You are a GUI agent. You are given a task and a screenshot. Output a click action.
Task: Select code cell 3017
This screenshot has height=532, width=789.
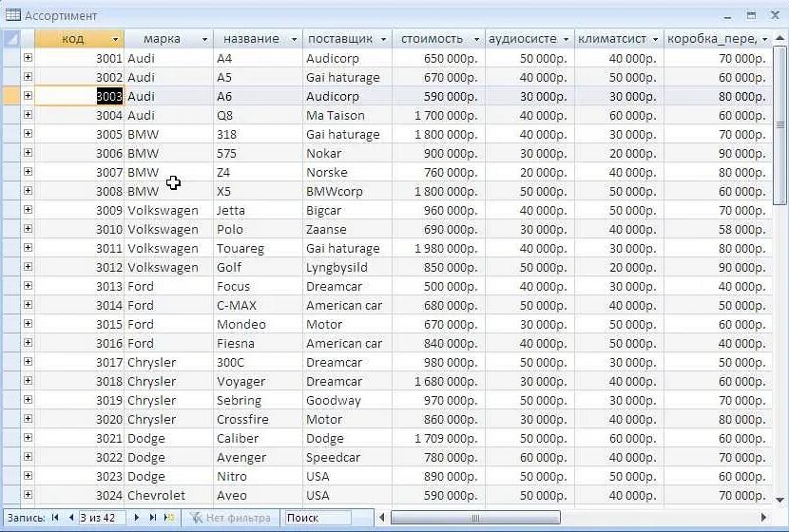(80, 363)
